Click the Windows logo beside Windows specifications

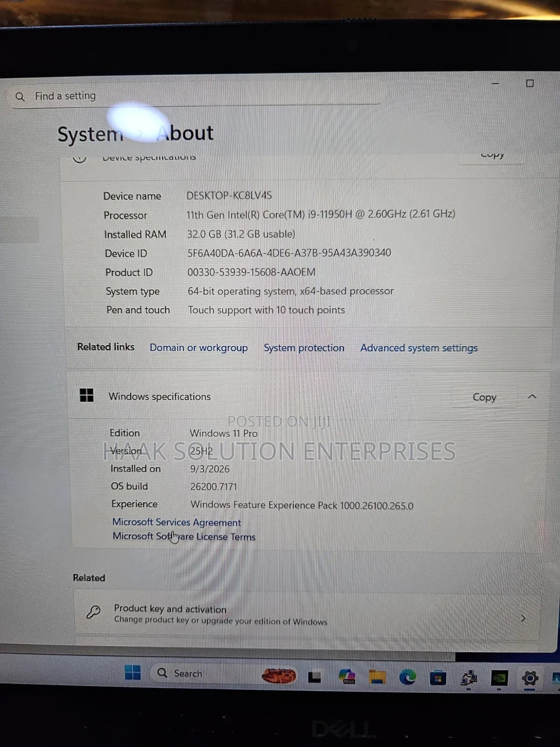pos(87,395)
